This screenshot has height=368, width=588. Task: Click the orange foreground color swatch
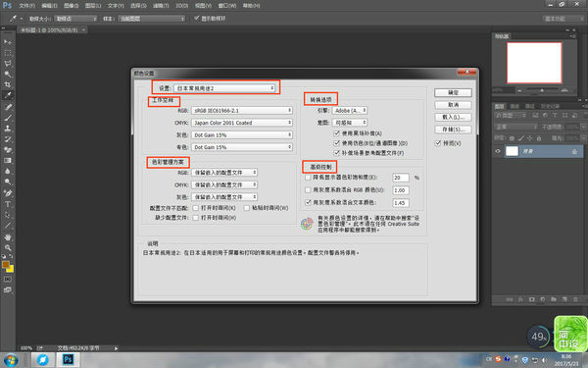(5, 265)
